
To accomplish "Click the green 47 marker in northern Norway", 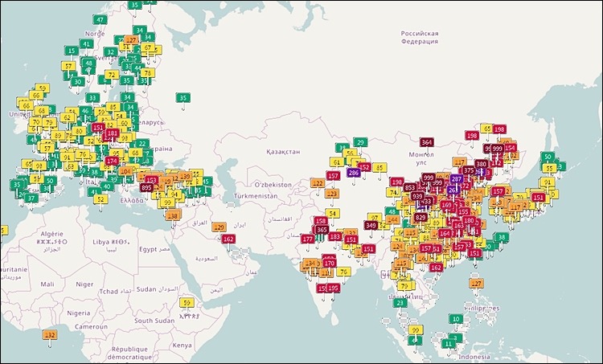I will 100,19.
